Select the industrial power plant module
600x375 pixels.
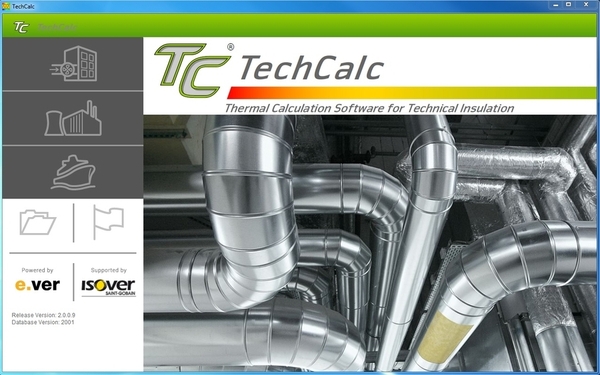(x=73, y=118)
